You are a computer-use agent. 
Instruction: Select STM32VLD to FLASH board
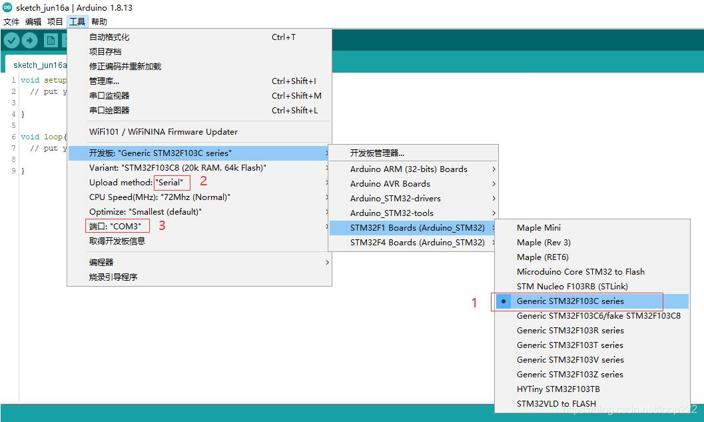click(x=592, y=404)
